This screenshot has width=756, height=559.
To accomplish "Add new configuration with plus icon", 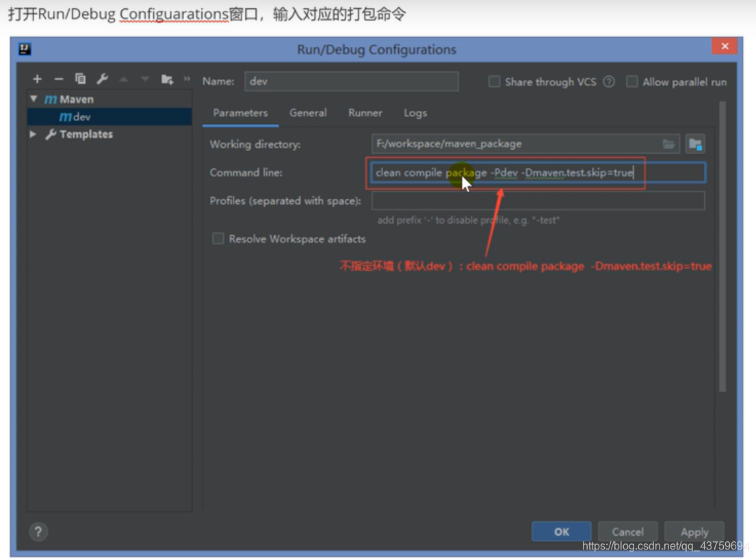I will pos(37,79).
